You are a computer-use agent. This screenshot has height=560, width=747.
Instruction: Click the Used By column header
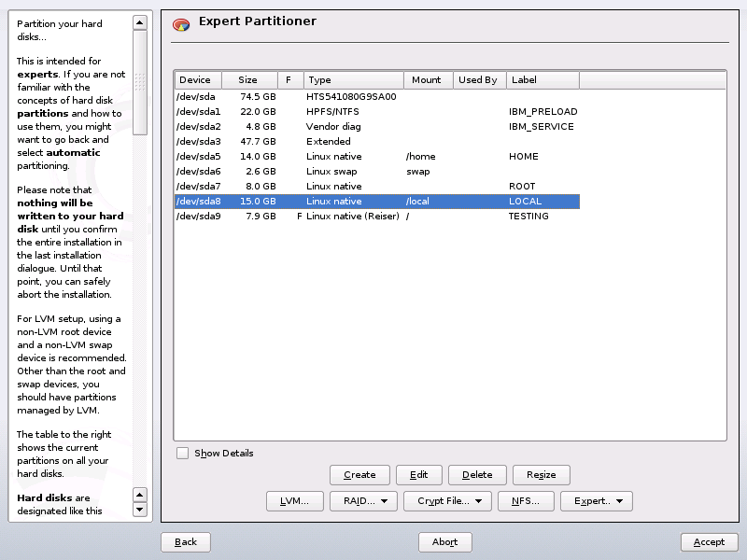pos(479,80)
